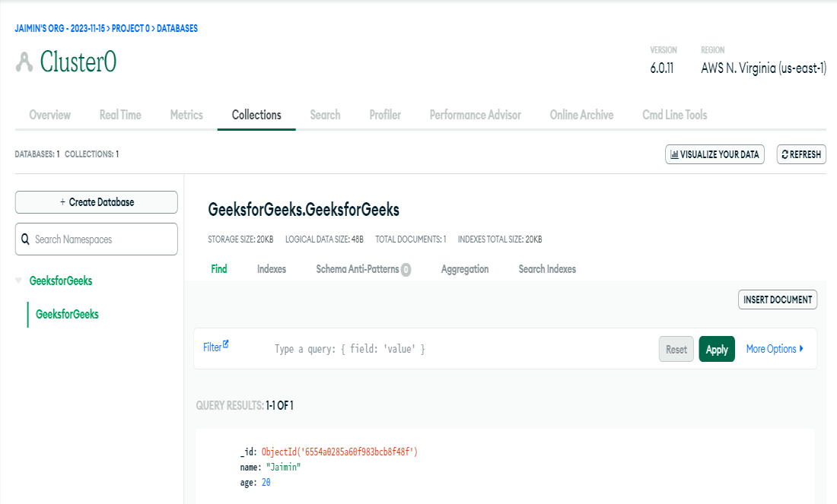The image size is (837, 504).
Task: Click the Indexes Total Size: 20KB label
Action: [x=500, y=239]
